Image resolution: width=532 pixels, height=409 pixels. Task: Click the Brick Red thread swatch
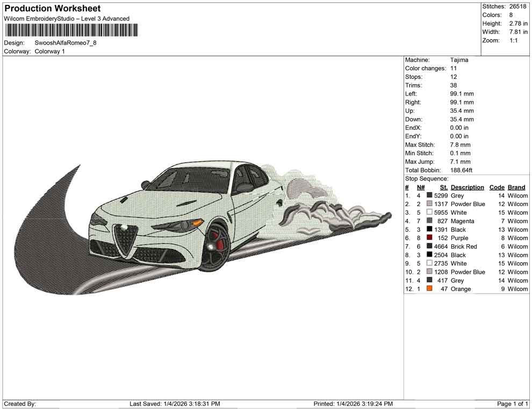coord(429,246)
